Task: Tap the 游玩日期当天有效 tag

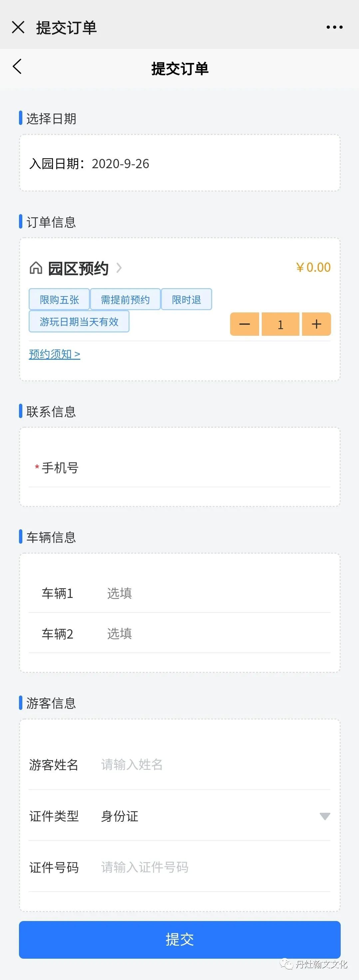Action: (79, 322)
